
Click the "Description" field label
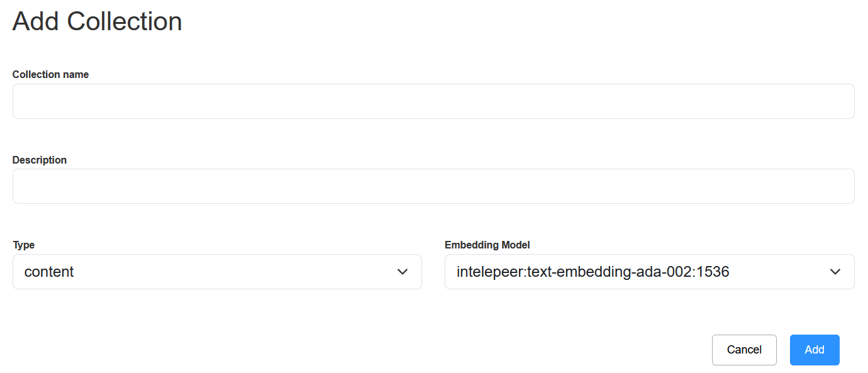[x=40, y=160]
